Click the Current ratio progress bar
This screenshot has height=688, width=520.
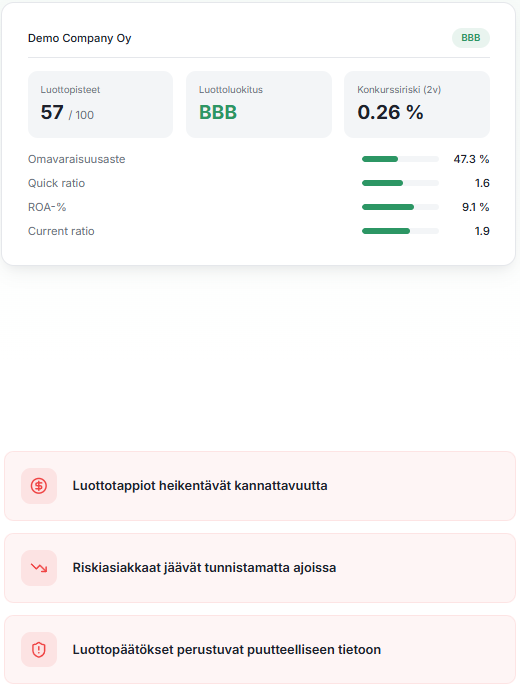(x=400, y=231)
